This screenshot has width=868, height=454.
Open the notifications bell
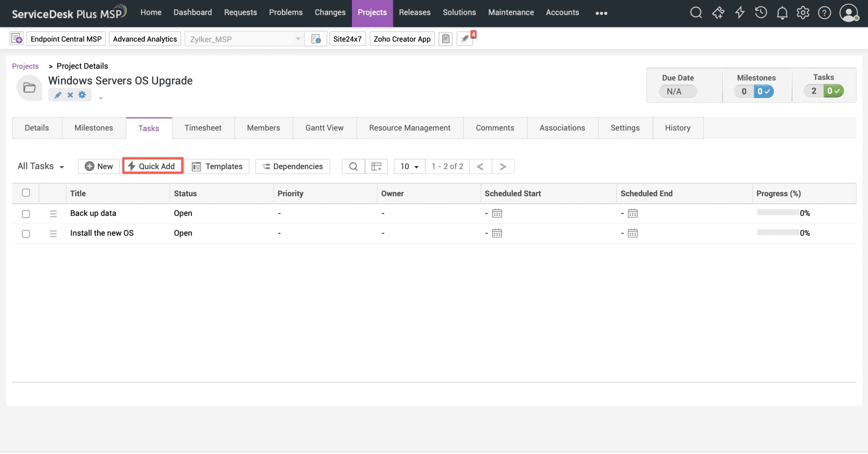tap(782, 13)
